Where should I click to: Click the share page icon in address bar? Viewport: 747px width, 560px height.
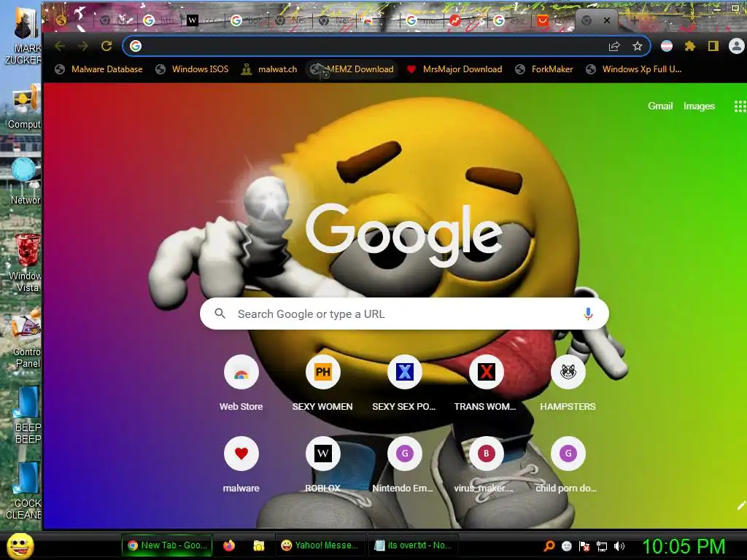614,46
